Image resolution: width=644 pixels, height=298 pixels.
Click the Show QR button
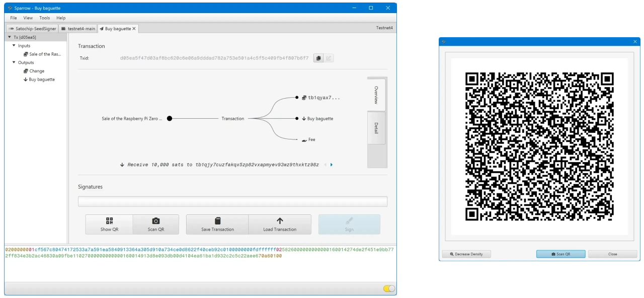tap(109, 225)
